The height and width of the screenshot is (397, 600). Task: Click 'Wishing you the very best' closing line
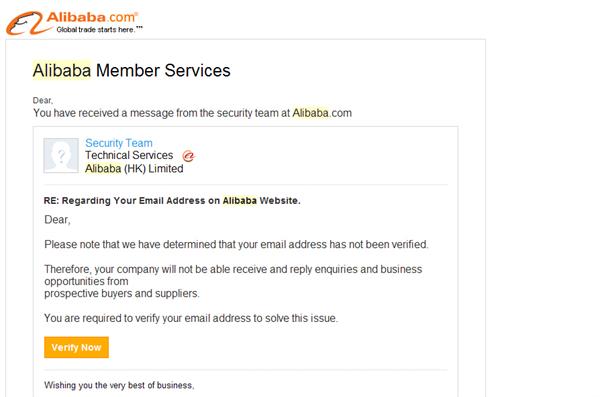(x=119, y=385)
